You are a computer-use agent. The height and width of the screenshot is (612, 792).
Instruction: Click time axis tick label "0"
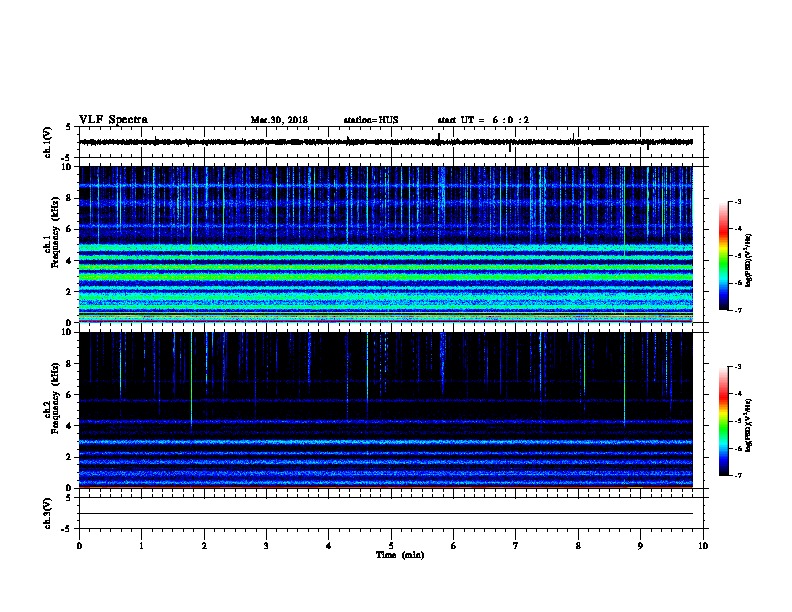(79, 546)
